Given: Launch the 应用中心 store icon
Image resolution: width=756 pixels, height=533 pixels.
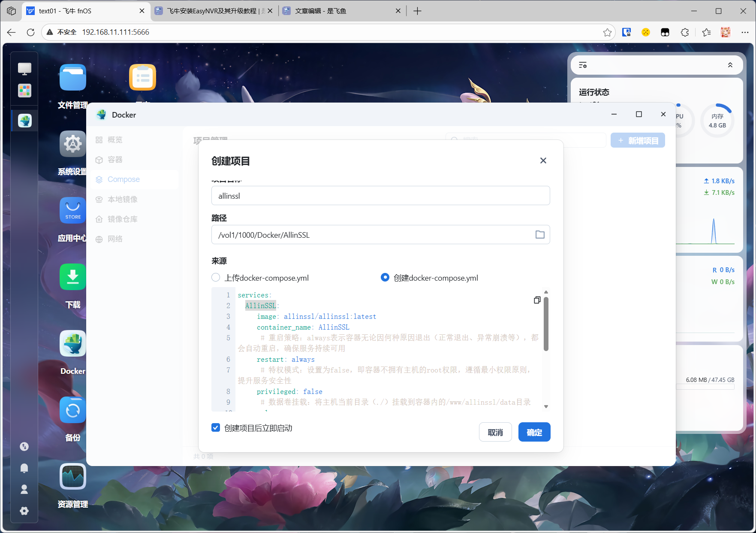Looking at the screenshot, I should 72,211.
